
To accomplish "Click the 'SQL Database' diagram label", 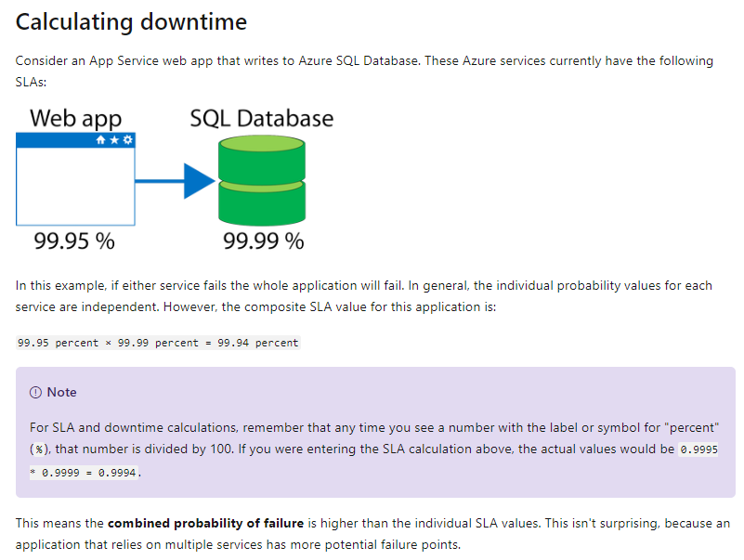I will click(262, 118).
